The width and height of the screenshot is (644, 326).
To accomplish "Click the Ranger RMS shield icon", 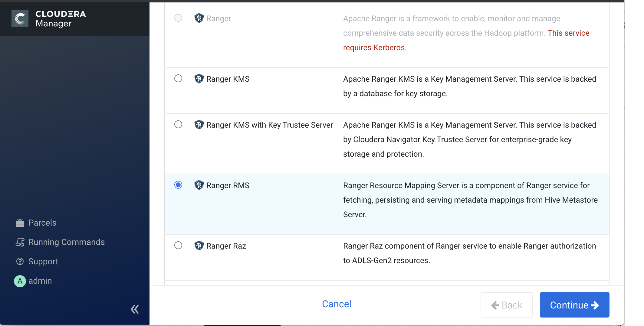I will click(x=199, y=185).
